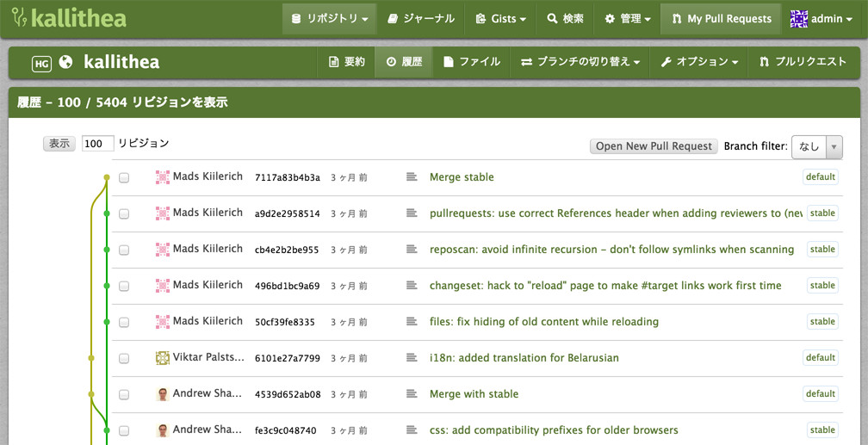Viewport: 868px width, 445px height.
Task: Expand message icon for i18n Belarusian commit
Action: coord(412,357)
